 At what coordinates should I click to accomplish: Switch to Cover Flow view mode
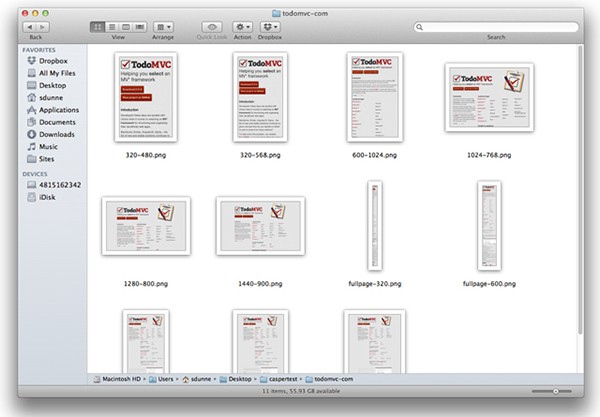[x=139, y=26]
